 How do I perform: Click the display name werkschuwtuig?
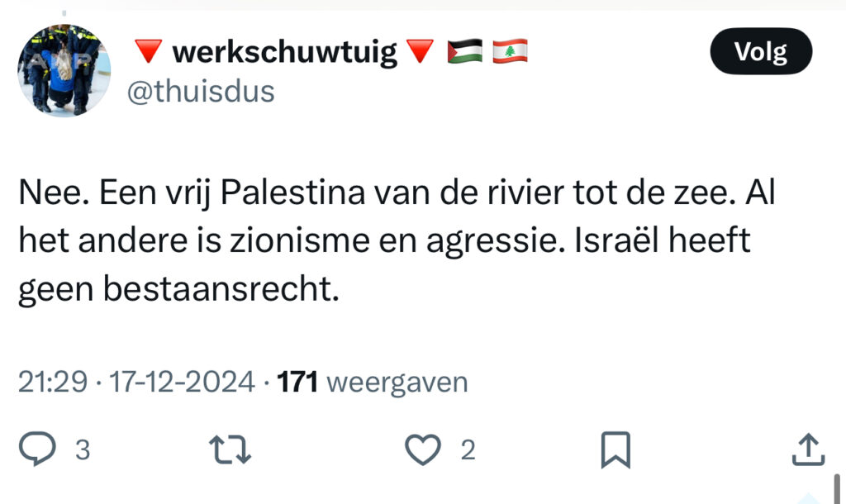[284, 54]
